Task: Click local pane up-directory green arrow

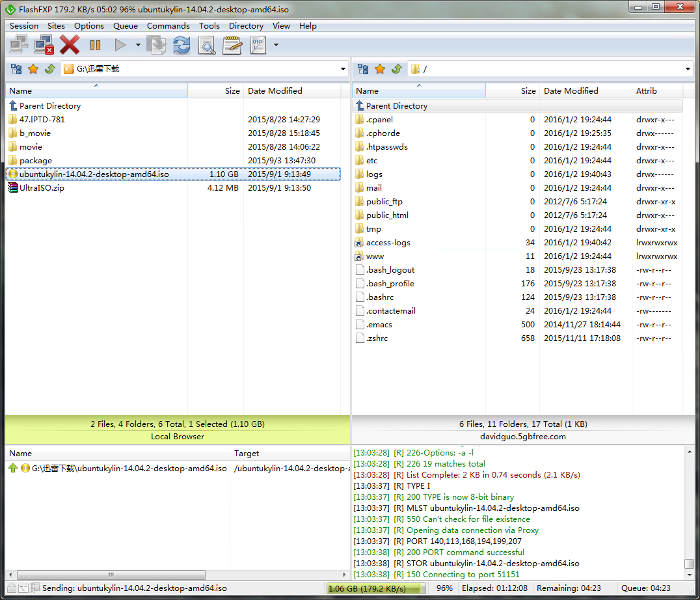Action: click(50, 69)
